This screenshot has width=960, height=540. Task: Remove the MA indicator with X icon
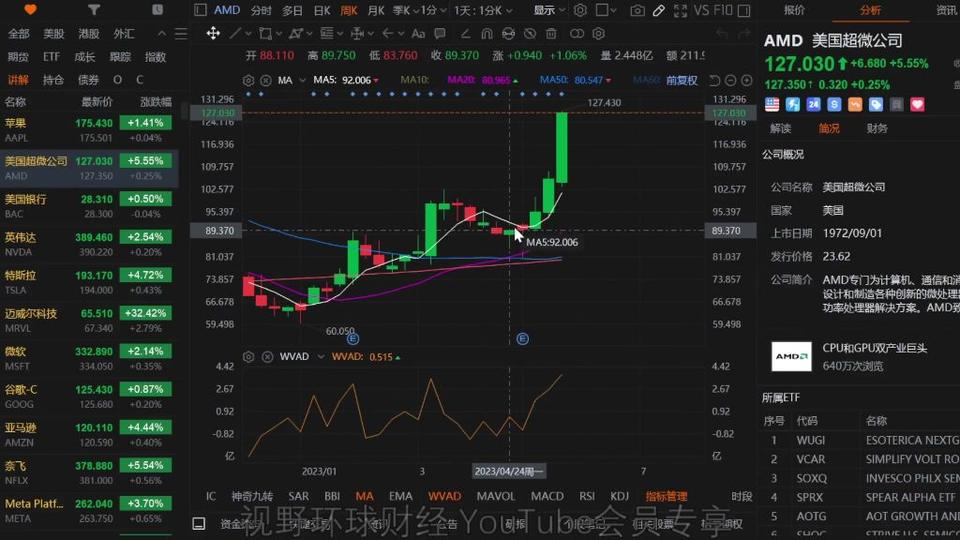[x=266, y=80]
